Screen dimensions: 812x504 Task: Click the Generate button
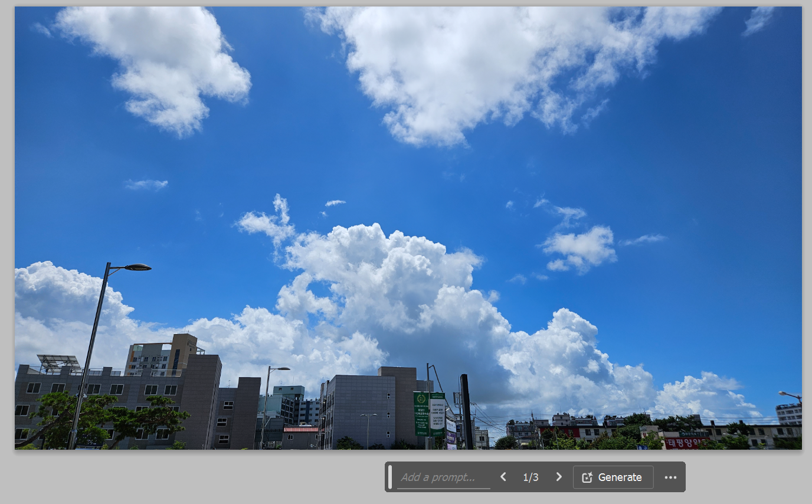(x=613, y=477)
